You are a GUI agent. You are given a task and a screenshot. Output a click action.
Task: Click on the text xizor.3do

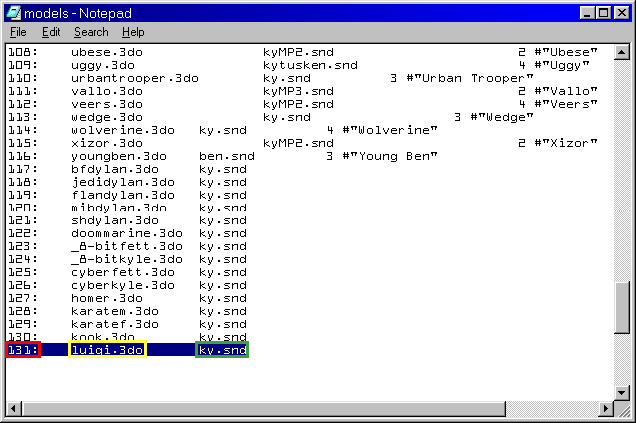coord(107,143)
